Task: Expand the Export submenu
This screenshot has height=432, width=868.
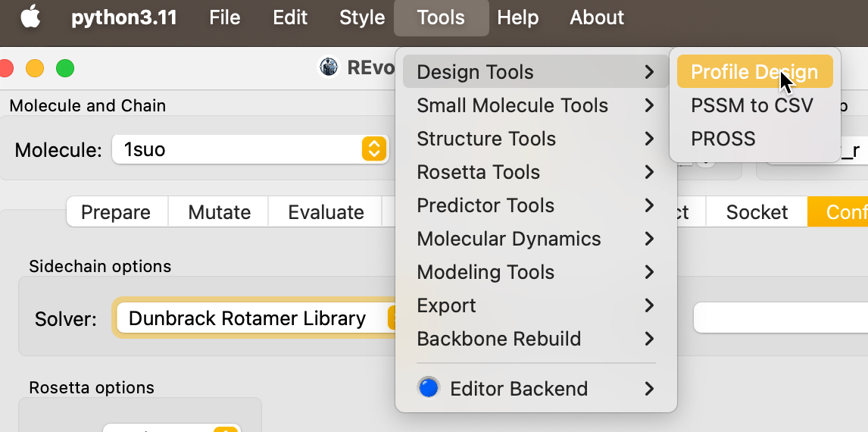Action: (535, 305)
